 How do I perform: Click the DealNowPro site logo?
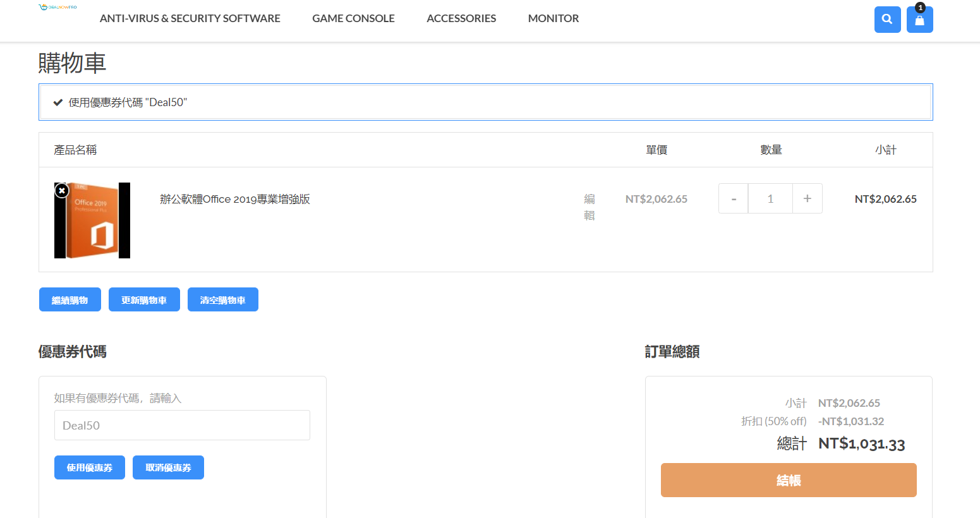[x=57, y=8]
